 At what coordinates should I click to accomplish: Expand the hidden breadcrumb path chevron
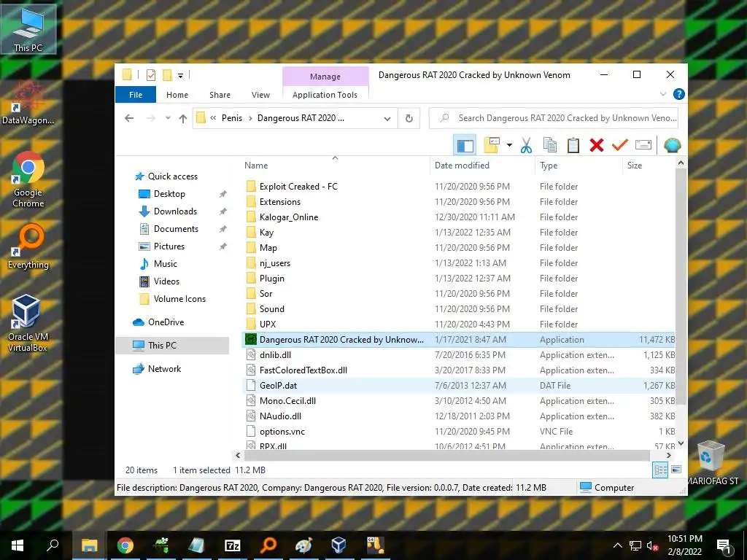[213, 118]
